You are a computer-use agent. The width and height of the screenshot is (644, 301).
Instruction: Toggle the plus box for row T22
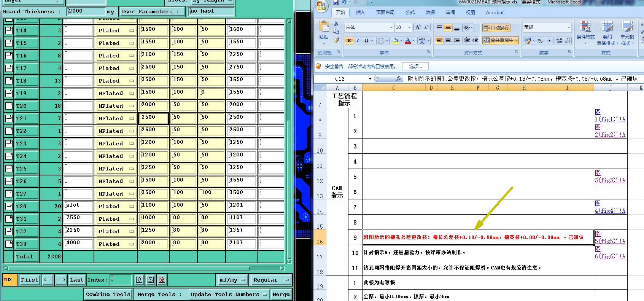tap(9, 131)
